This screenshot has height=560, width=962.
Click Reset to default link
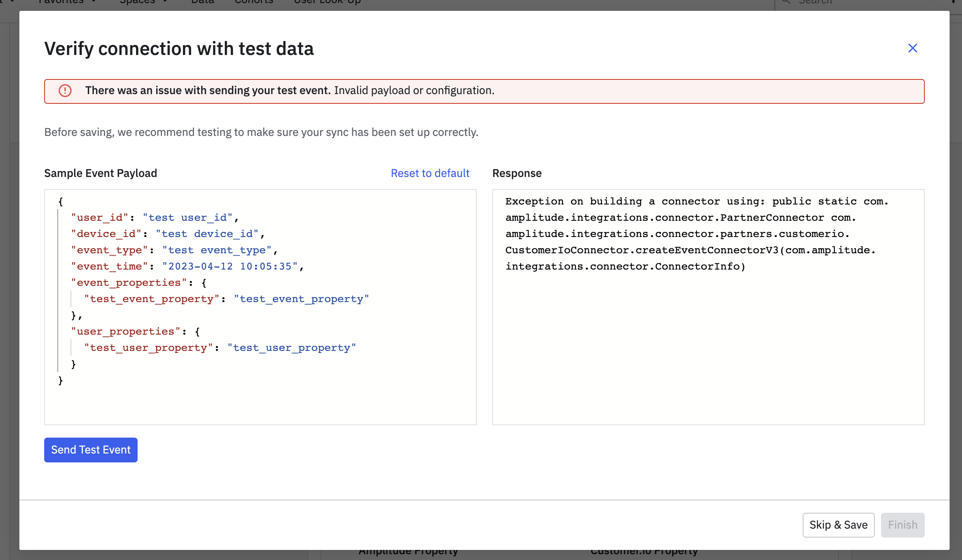coord(430,173)
